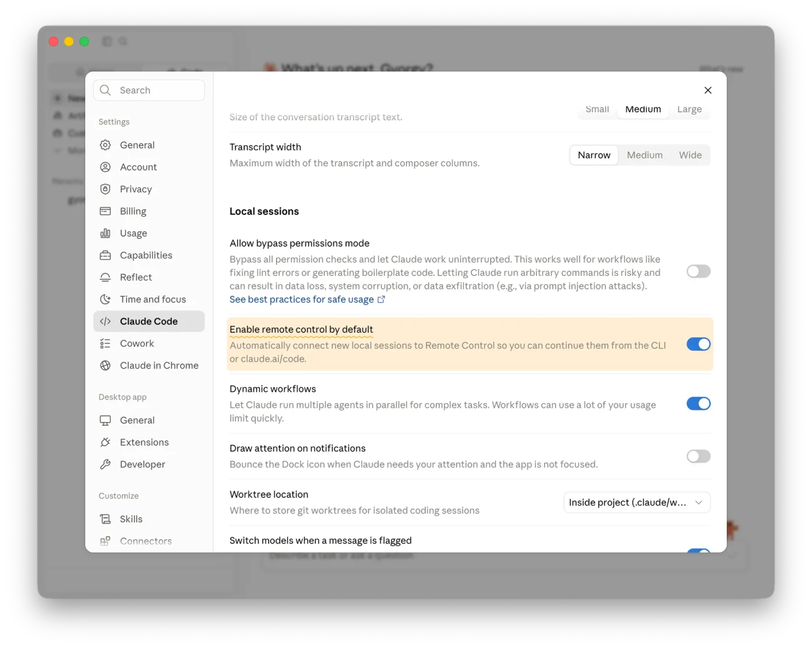
Task: Click the Desktop app General monitor icon
Action: (x=105, y=420)
